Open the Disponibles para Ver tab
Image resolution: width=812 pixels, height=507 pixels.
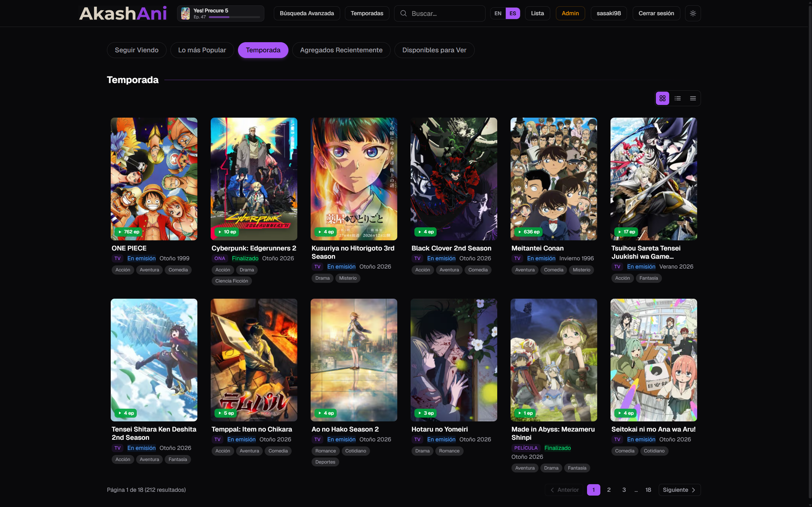(x=434, y=50)
